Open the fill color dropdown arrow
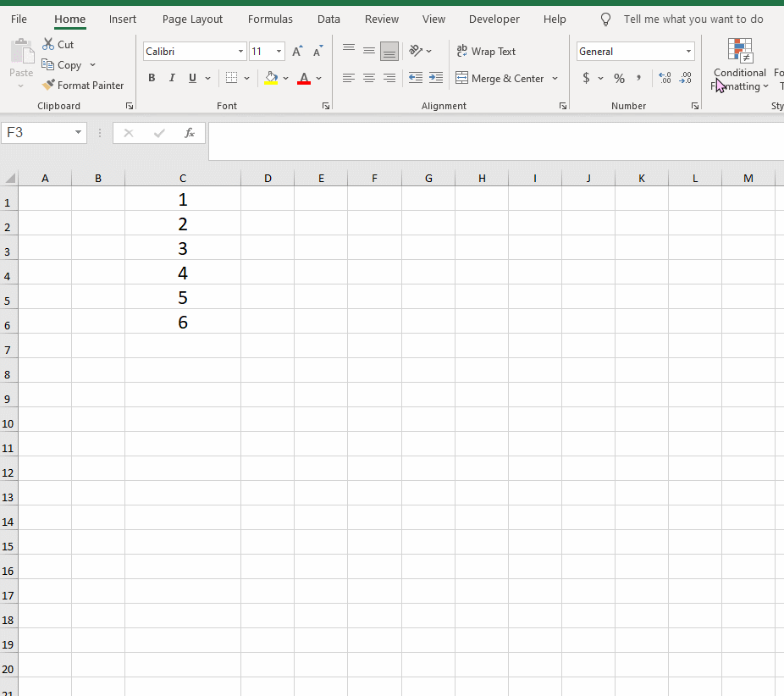This screenshot has width=784, height=696. [286, 78]
